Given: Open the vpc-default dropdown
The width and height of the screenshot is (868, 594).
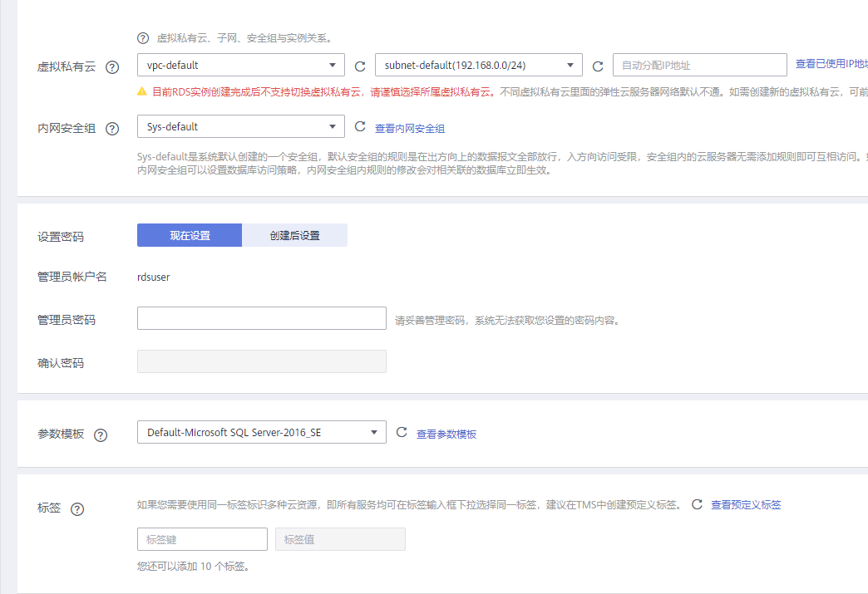Looking at the screenshot, I should click(241, 65).
